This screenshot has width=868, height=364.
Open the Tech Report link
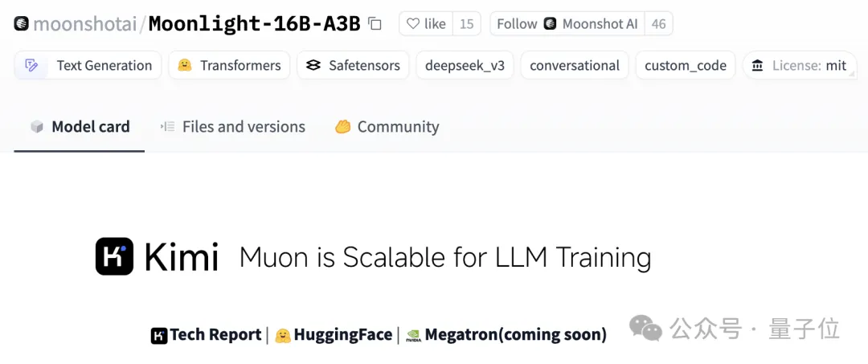pyautogui.click(x=206, y=335)
